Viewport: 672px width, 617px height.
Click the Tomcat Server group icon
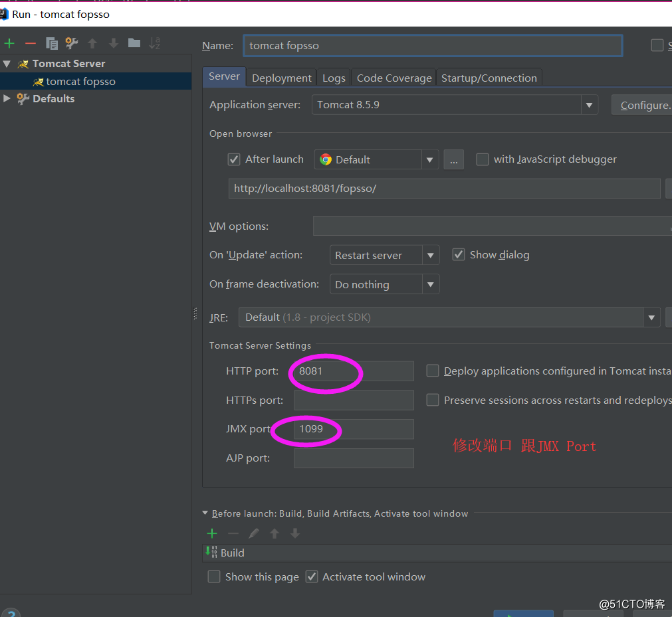point(23,64)
